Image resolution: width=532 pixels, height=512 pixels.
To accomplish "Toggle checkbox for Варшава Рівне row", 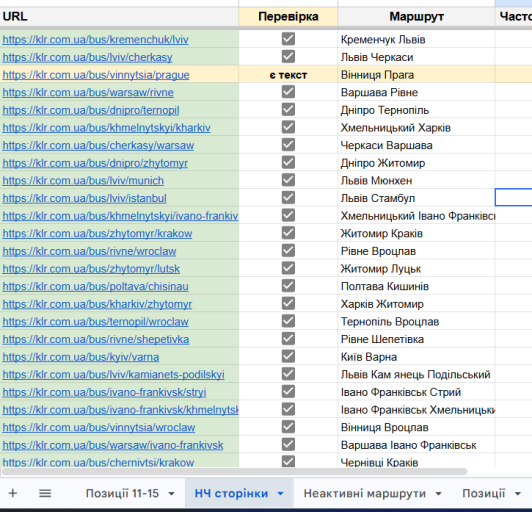I will click(x=288, y=92).
